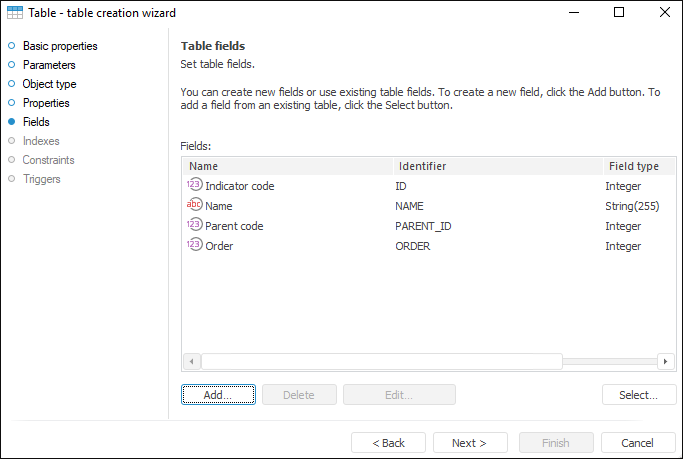Switch to the Properties wizard step
Viewport: 683px width, 459px height.
tap(46, 103)
